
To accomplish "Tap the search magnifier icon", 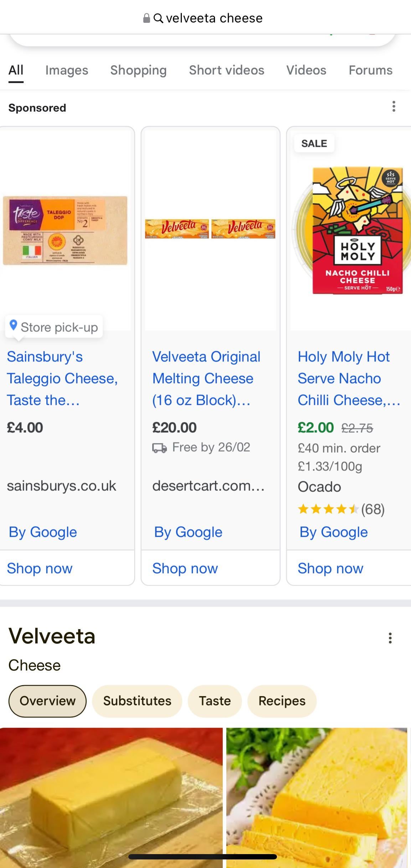I will click(x=158, y=18).
